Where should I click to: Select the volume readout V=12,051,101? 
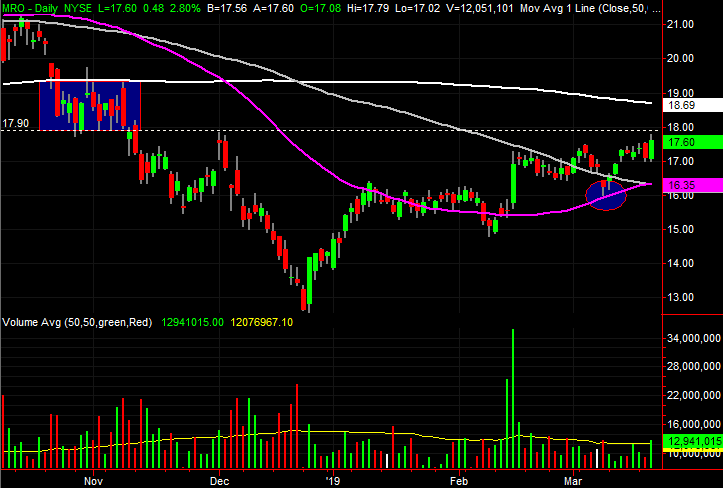[x=479, y=8]
